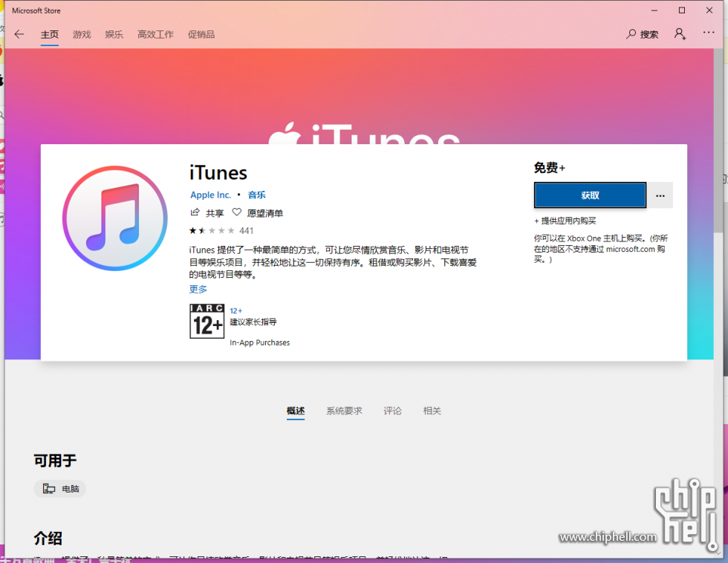Select the 评论 section tab

pyautogui.click(x=393, y=411)
